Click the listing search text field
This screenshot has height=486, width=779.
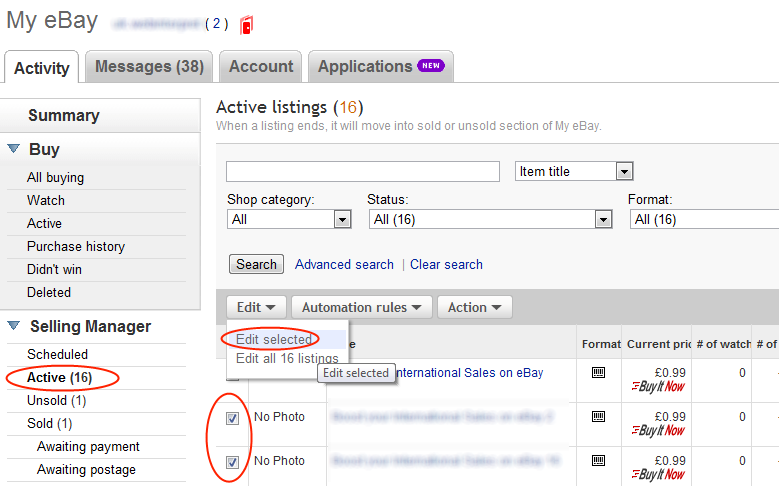pos(362,172)
